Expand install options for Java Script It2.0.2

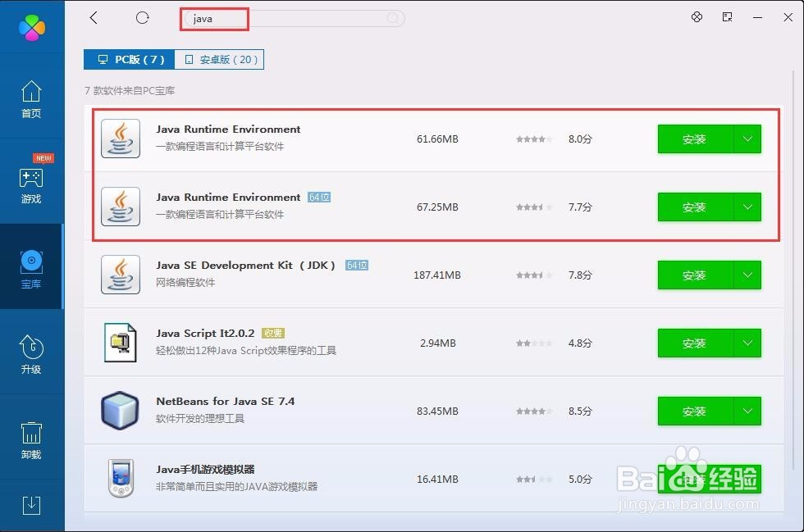pyautogui.click(x=747, y=343)
